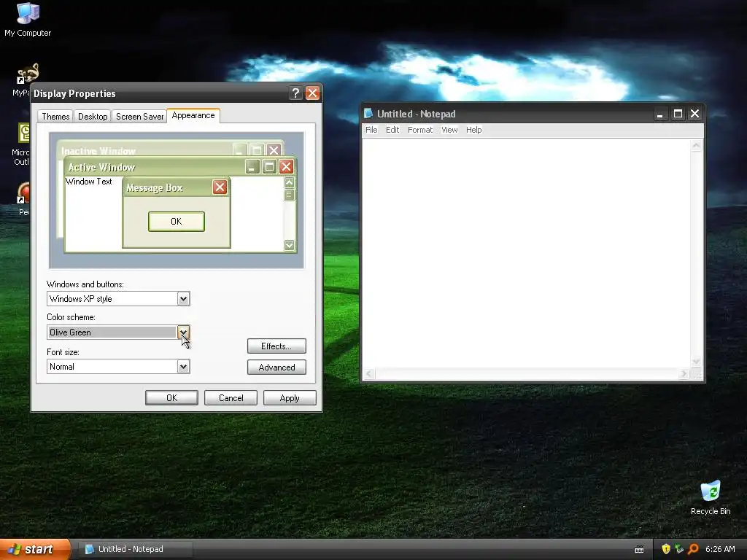Confirm Display Properties with OK

171,397
